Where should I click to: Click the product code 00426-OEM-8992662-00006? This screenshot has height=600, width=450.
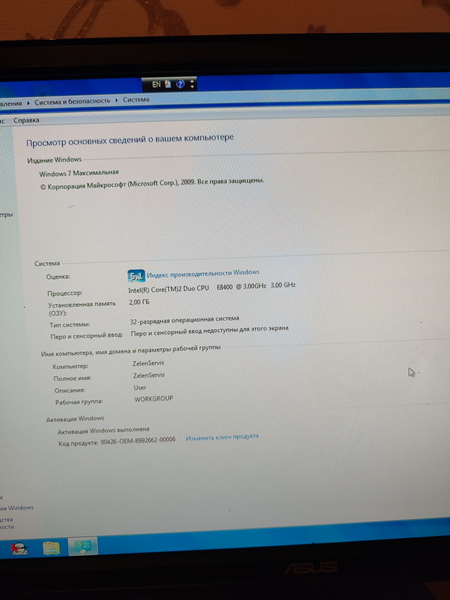pos(138,440)
